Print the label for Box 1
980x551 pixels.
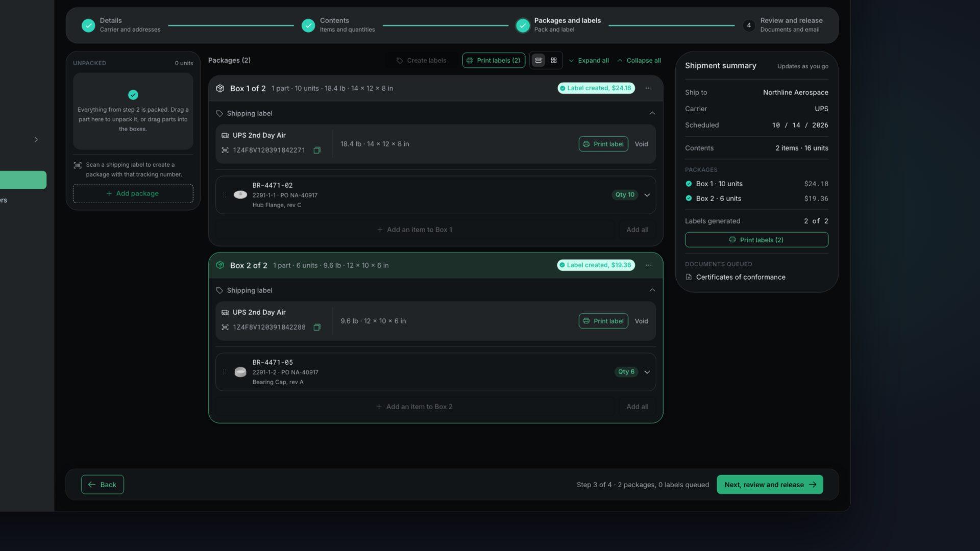603,144
